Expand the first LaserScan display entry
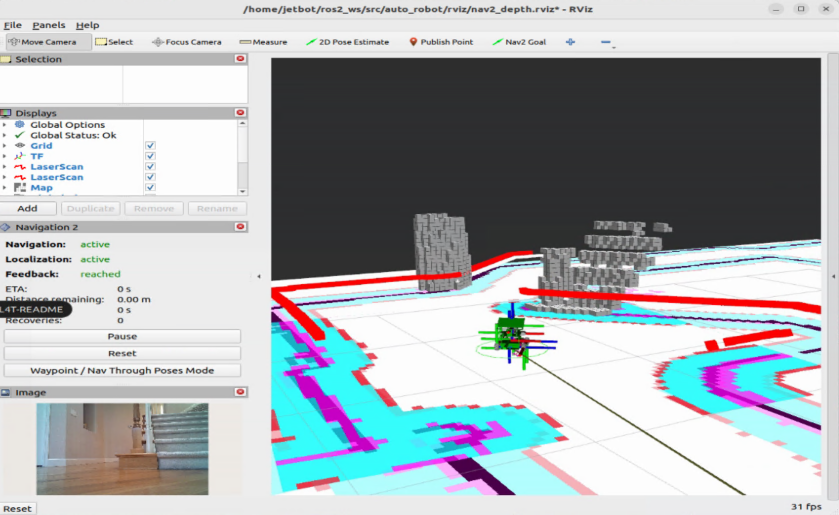839x515 pixels. point(5,166)
